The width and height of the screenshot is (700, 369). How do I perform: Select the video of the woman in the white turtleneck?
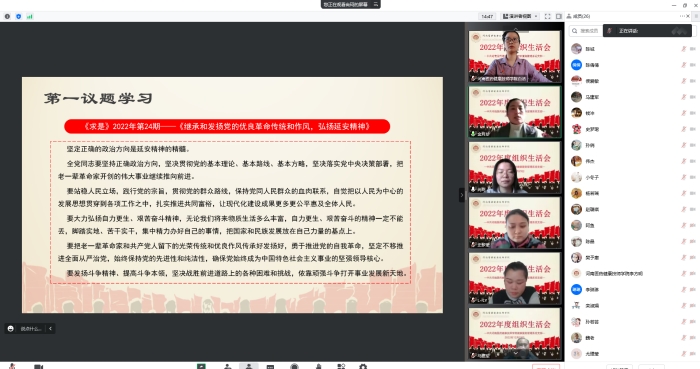[x=514, y=112]
